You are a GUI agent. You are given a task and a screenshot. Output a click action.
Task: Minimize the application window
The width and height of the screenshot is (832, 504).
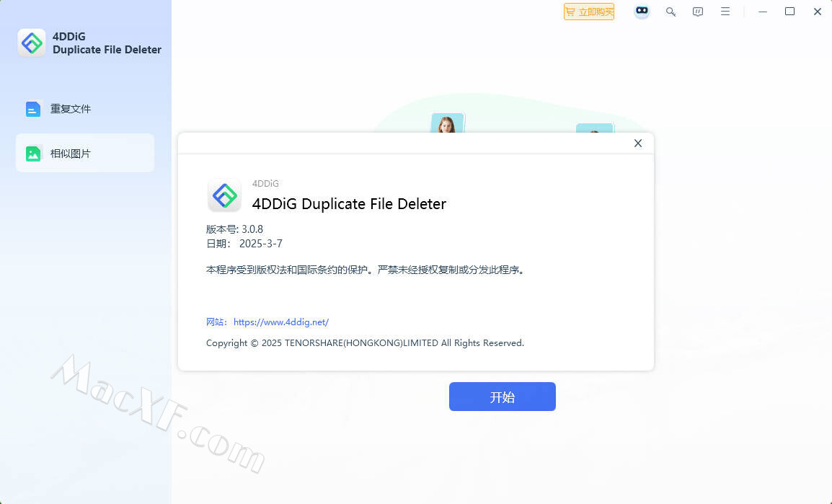tap(763, 12)
